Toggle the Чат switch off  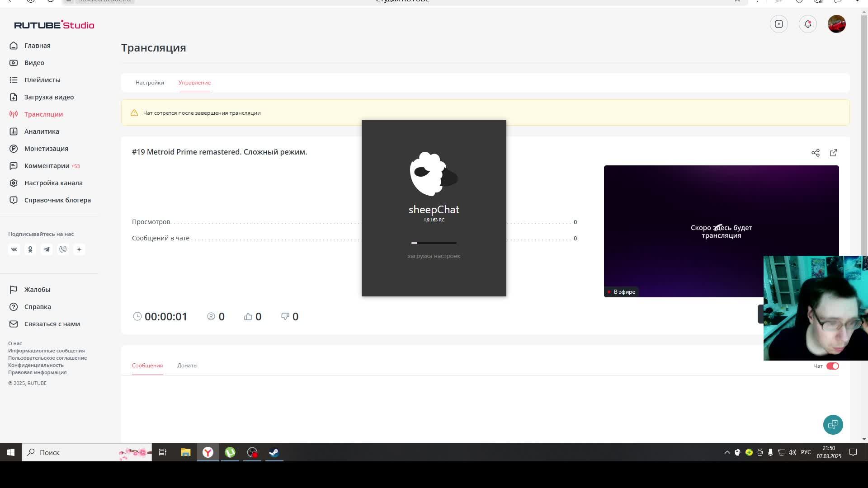point(832,366)
